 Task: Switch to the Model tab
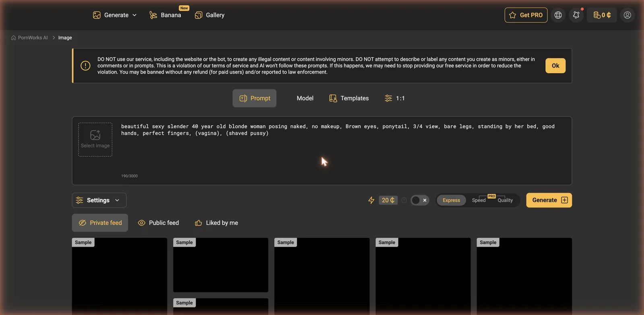305,98
